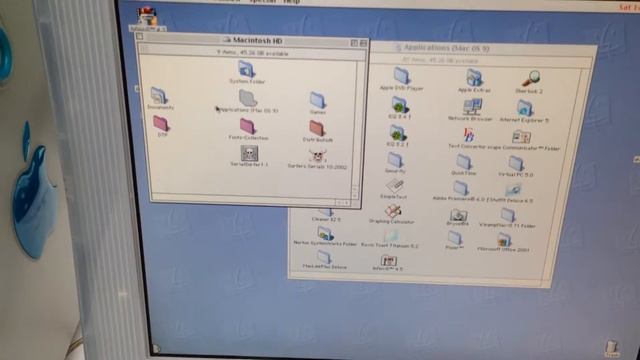This screenshot has width=640, height=360.
Task: Open the QuickTime folder
Action: [x=464, y=162]
